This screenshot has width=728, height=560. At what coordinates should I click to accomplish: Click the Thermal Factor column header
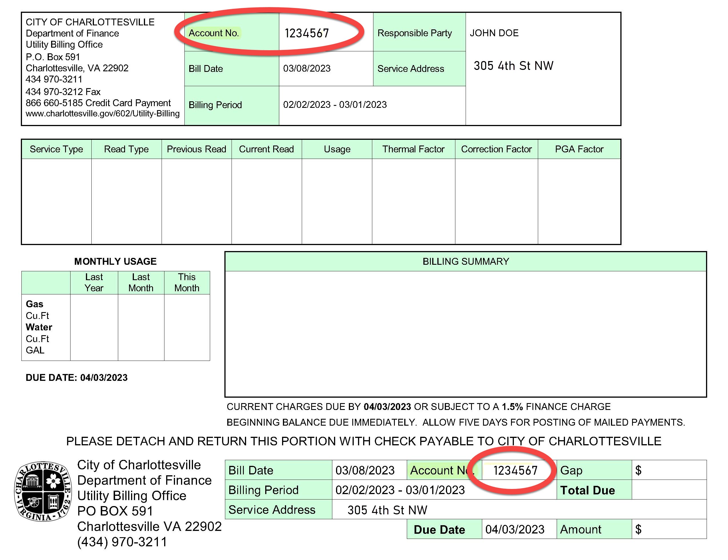413,149
